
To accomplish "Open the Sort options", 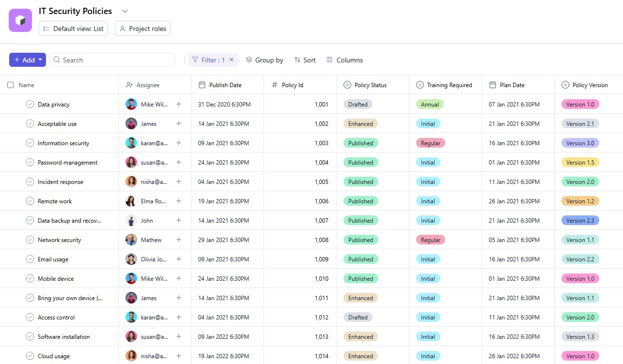I will [305, 60].
